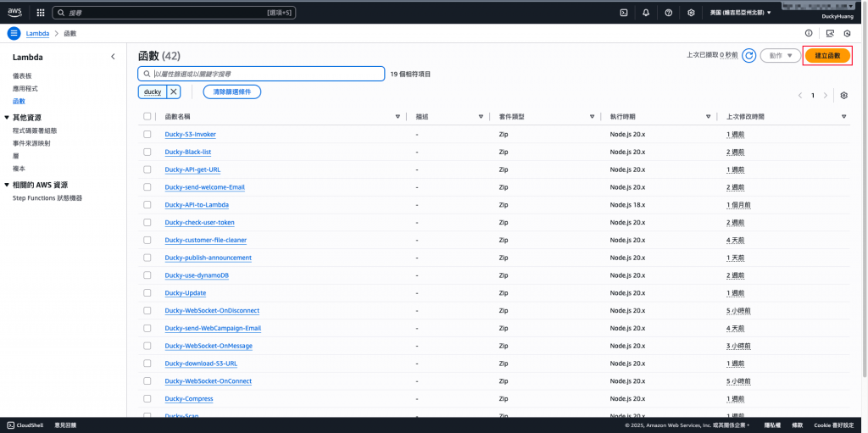Open the DuckyHuang account menu
The image size is (868, 433).
click(x=837, y=17)
